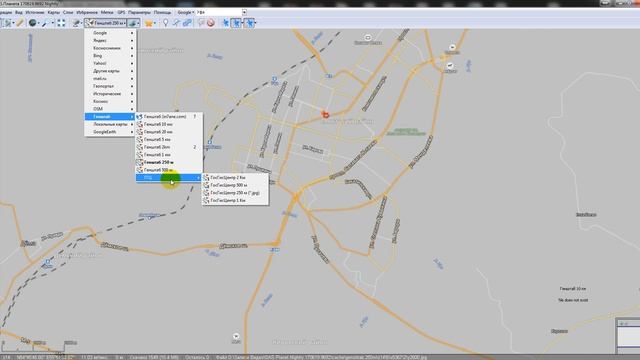The height and width of the screenshot is (360, 640).
Task: Open the Google search provider dropdown
Action: (185, 12)
